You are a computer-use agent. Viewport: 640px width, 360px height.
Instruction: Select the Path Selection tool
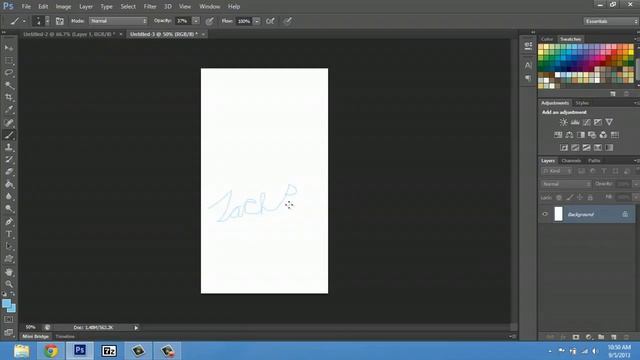click(x=9, y=246)
